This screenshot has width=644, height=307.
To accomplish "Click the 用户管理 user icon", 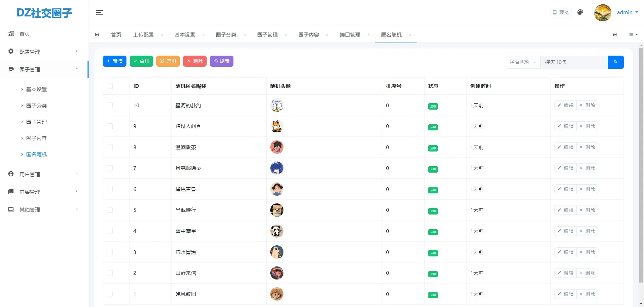I will point(10,174).
